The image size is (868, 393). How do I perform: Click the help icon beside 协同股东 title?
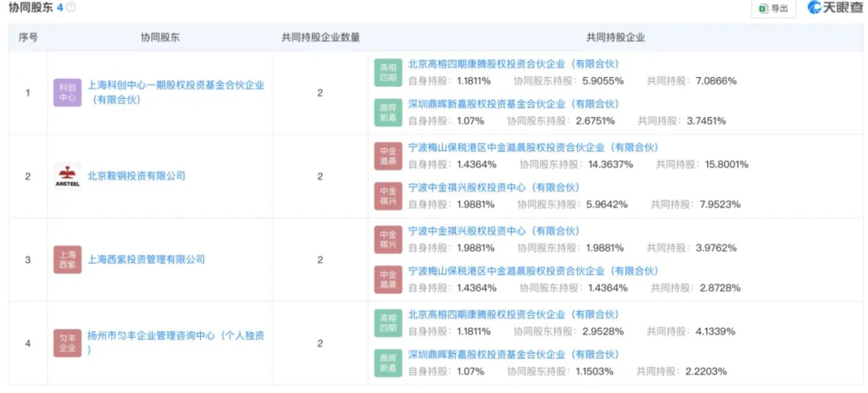coord(71,7)
